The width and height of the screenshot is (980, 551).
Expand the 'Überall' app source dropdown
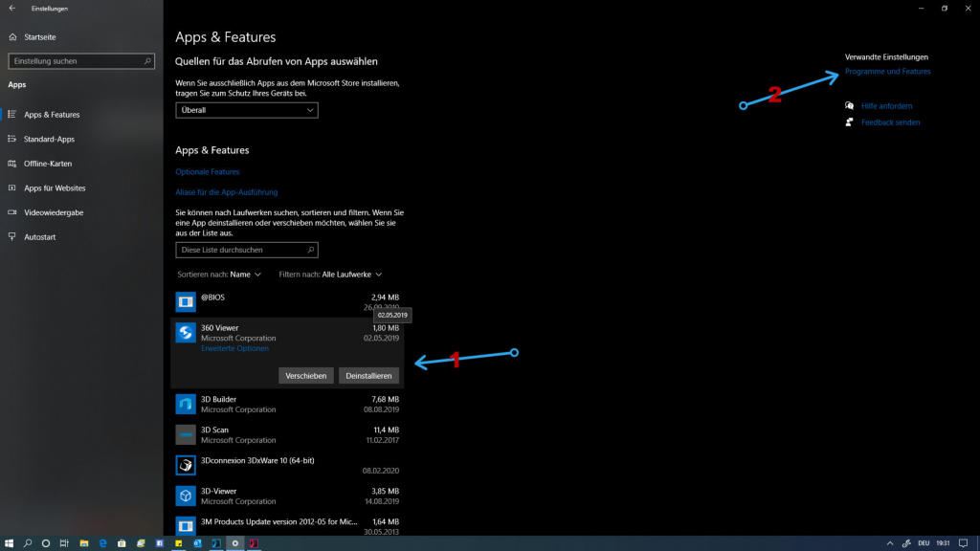[247, 110]
